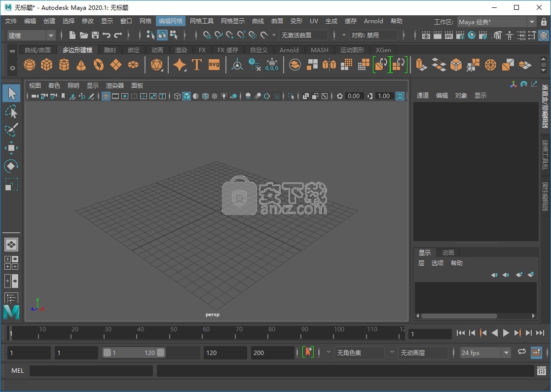Click the undo arrow icon

106,35
